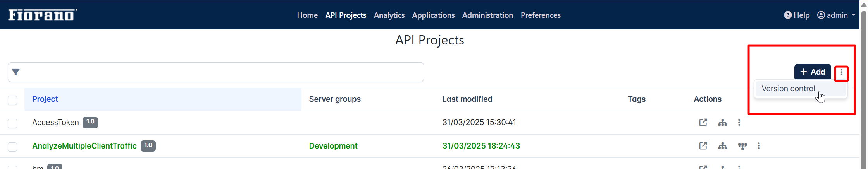
Task: Open Administration menu
Action: point(487,15)
